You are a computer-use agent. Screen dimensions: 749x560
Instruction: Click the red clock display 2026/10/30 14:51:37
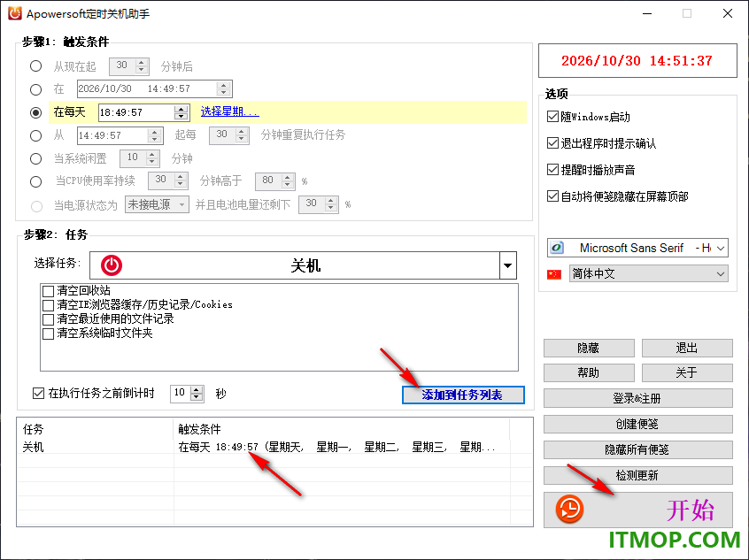point(637,61)
